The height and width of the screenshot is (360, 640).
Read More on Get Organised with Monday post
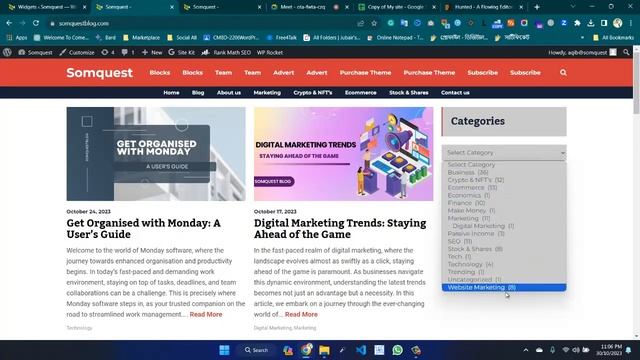[206, 314]
